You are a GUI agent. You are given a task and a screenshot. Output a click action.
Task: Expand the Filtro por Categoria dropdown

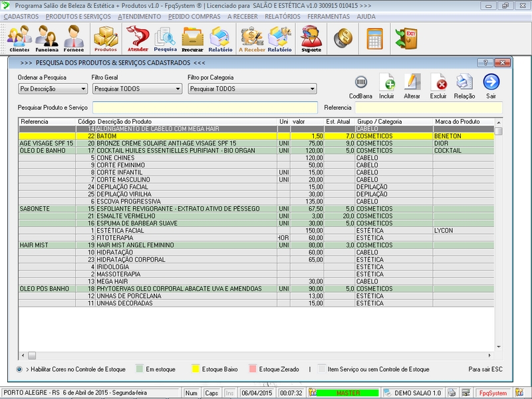click(x=251, y=88)
